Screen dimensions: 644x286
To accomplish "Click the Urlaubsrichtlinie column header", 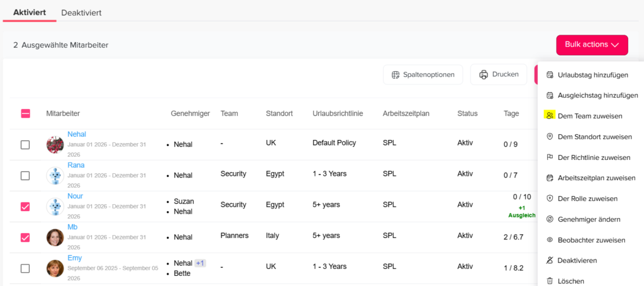I will pos(338,113).
